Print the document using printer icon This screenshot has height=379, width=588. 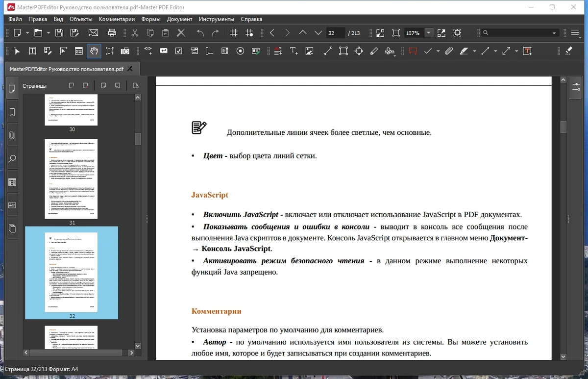112,33
